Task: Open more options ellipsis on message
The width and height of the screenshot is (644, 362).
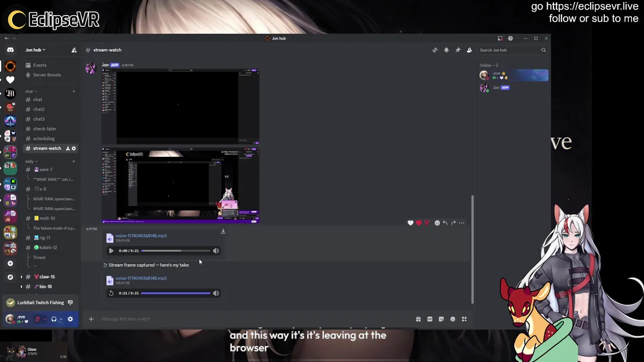Action: (461, 223)
